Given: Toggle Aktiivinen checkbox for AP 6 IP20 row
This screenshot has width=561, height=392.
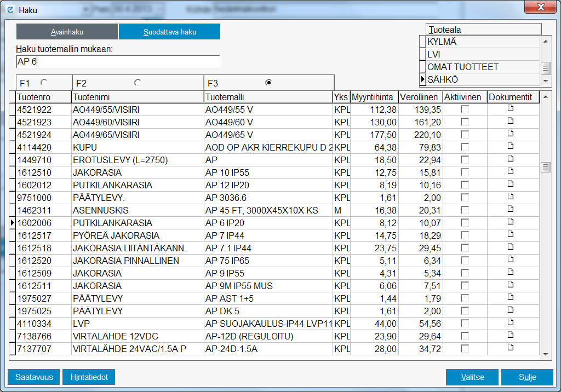Looking at the screenshot, I should click(x=465, y=223).
